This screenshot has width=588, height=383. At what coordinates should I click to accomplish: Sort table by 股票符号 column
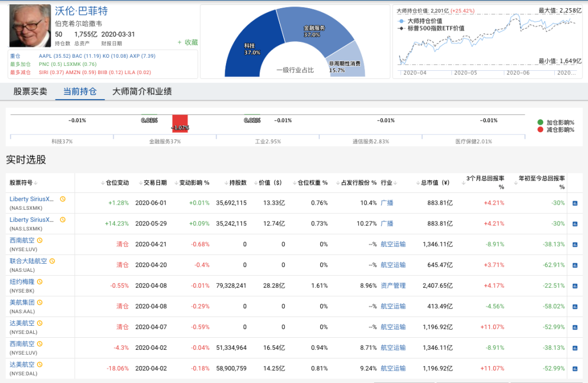pyautogui.click(x=23, y=183)
